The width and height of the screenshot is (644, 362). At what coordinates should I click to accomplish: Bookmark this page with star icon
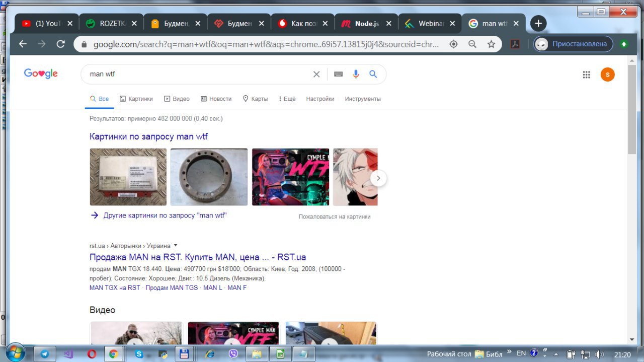[x=492, y=44]
